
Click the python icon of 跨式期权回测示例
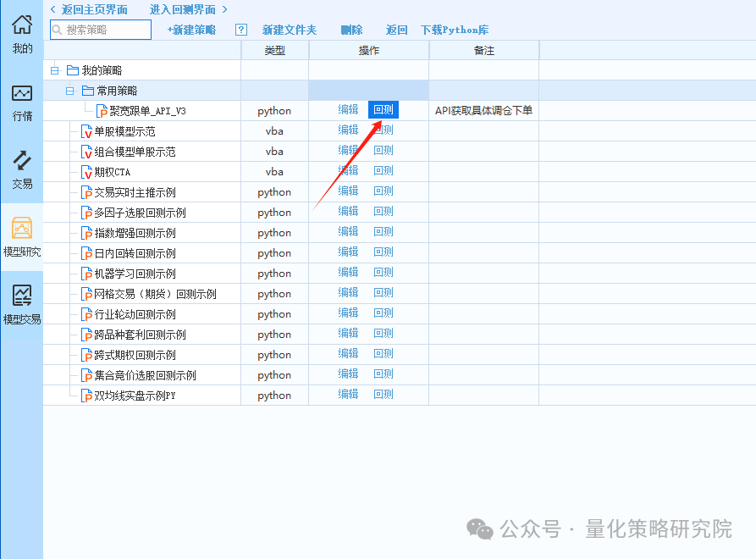click(86, 355)
